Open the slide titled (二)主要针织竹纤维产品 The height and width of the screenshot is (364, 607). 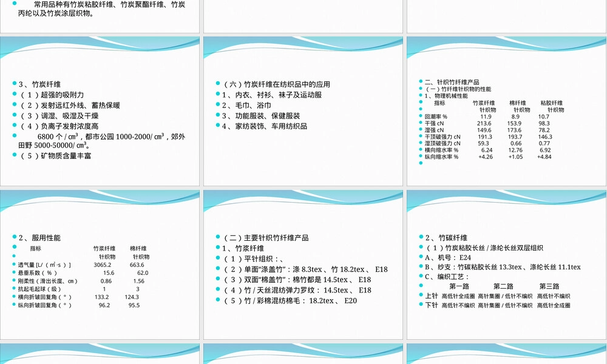click(x=303, y=265)
